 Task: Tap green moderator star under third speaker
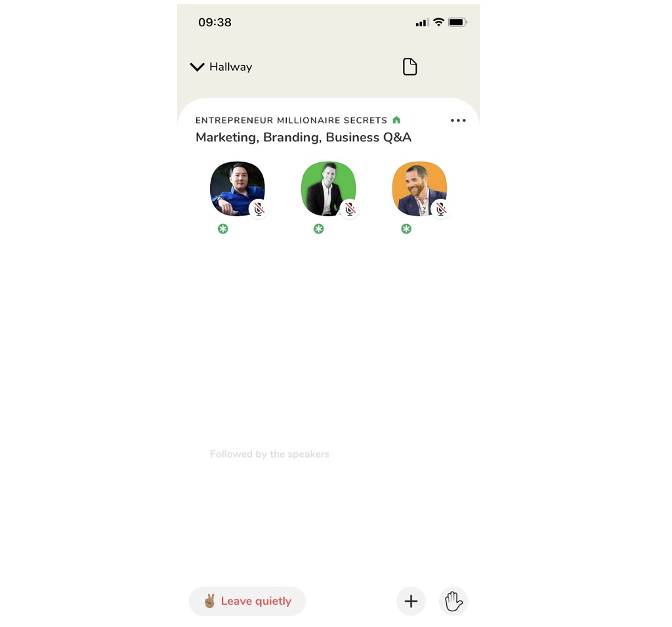[406, 229]
